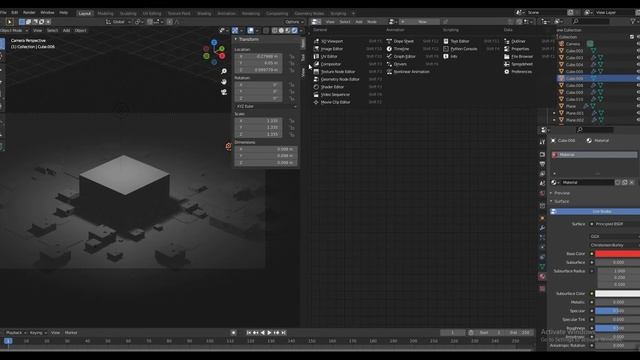Click the outliner filter funnel icon
Screen dimensions: 640x360
(634, 22)
